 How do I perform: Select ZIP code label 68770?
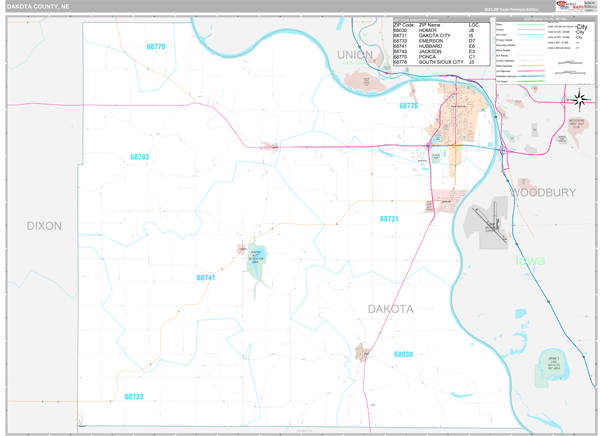[156, 47]
